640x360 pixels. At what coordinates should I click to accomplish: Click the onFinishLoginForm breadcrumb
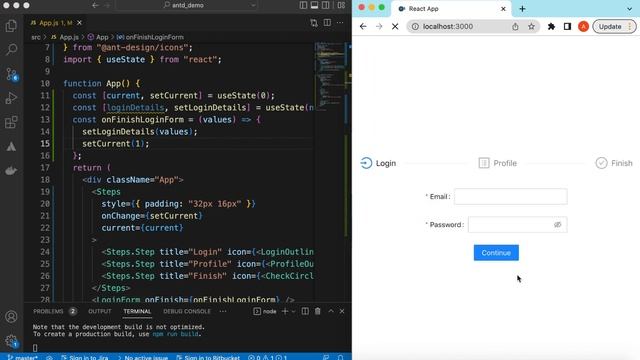[x=150, y=37]
